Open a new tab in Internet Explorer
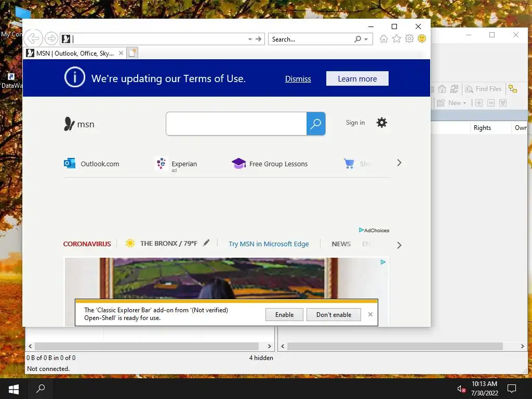Viewport: 532px width, 399px height. tap(132, 53)
